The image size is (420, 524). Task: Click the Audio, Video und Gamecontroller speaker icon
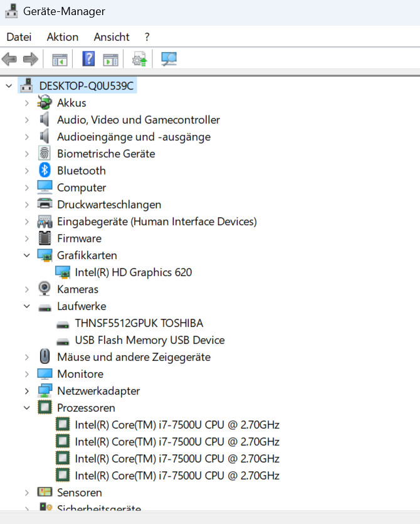[45, 119]
